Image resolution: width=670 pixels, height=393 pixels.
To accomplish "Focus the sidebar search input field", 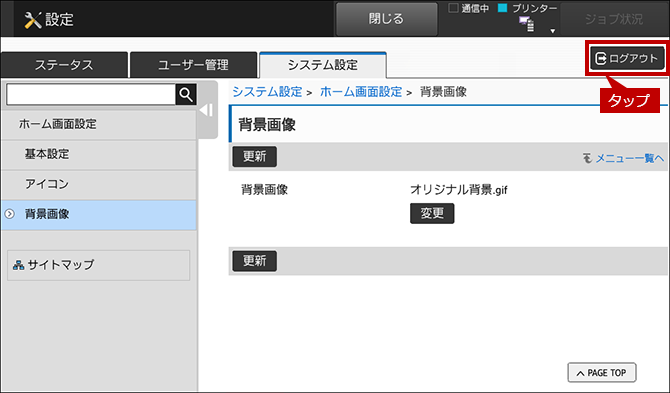I will pos(91,94).
